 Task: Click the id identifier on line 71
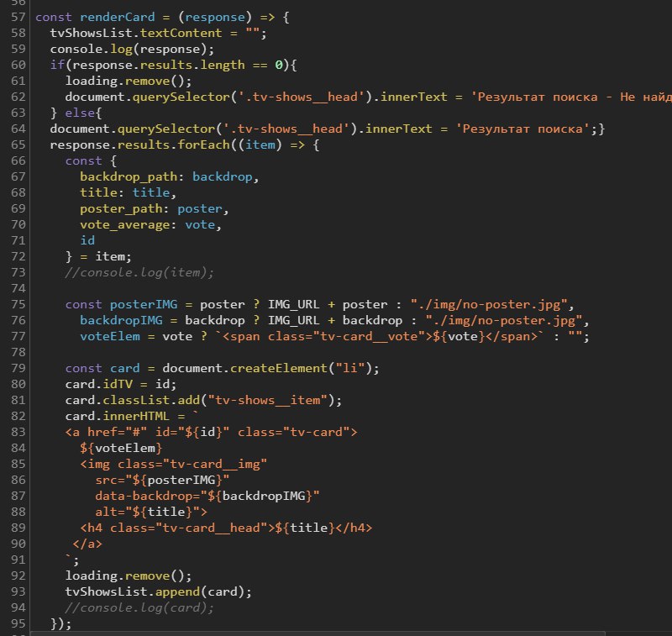pos(87,240)
